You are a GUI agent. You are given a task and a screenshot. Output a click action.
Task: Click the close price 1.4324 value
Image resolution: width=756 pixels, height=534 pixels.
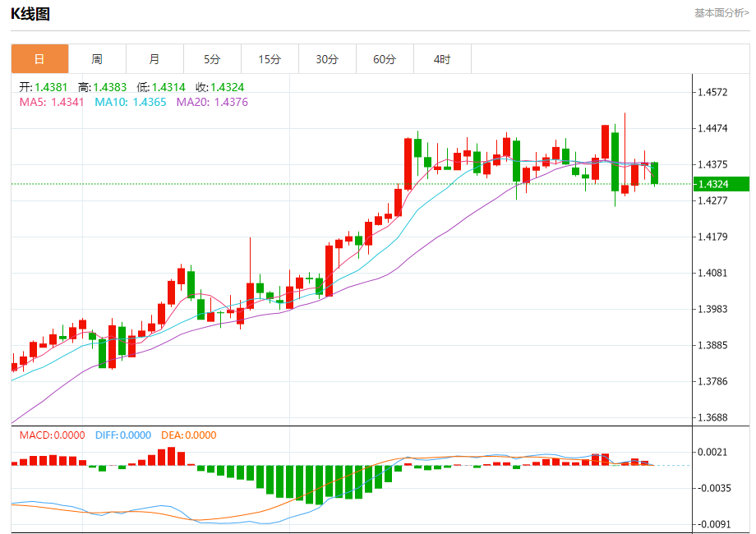pos(227,87)
